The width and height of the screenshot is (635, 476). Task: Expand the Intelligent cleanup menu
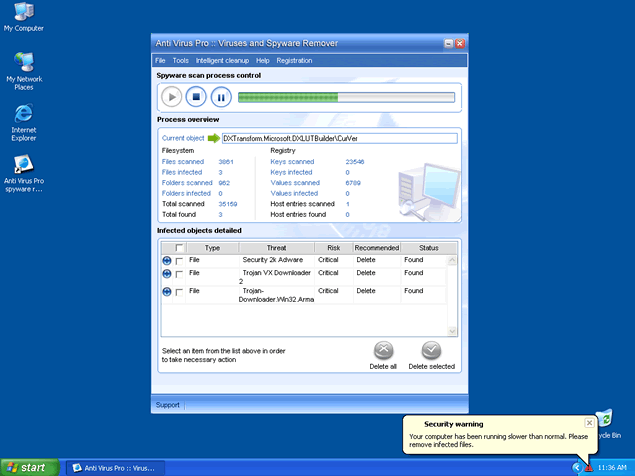(x=222, y=61)
